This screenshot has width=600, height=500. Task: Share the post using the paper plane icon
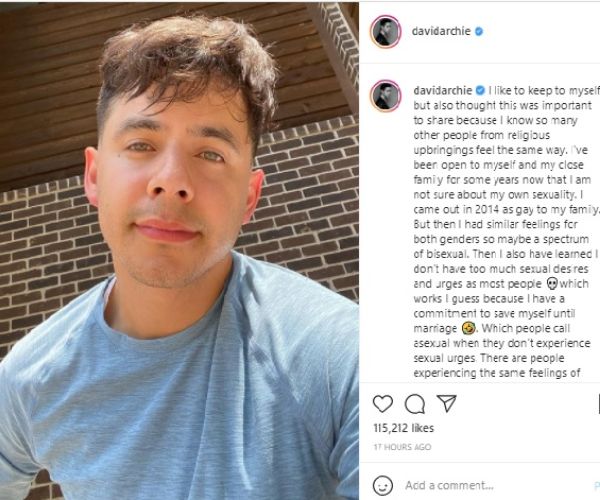pos(447,403)
